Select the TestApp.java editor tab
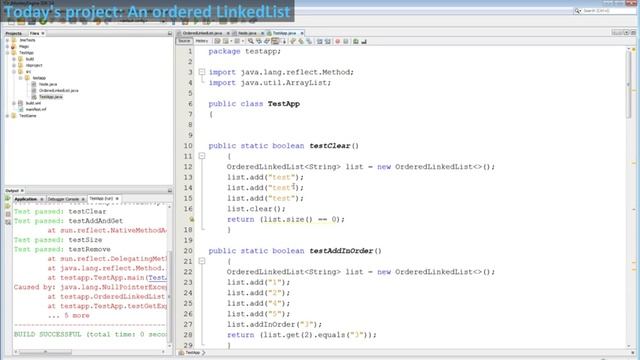Image resolution: width=640 pixels, height=360 pixels. 284,33
